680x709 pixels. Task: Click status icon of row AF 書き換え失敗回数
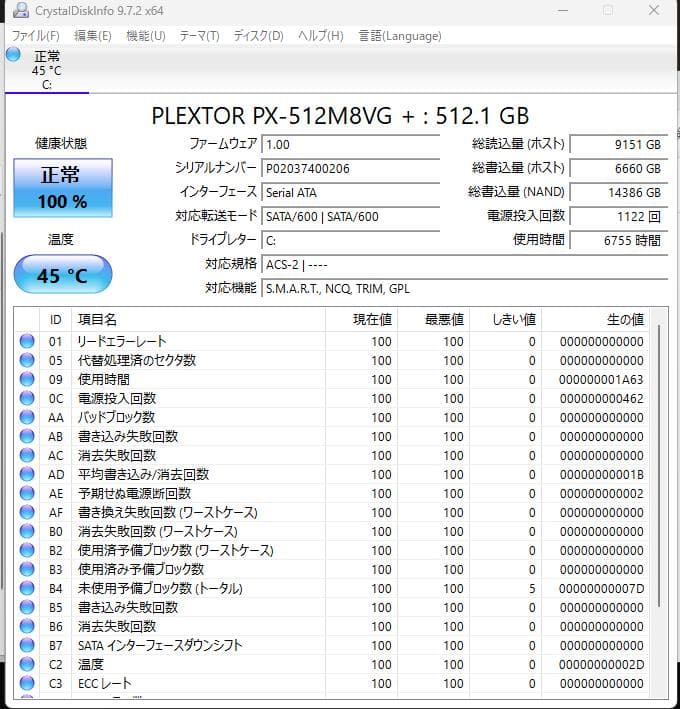click(x=27, y=512)
